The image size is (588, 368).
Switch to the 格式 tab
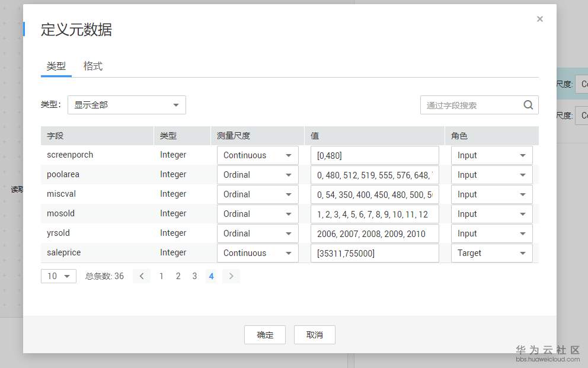[x=93, y=66]
